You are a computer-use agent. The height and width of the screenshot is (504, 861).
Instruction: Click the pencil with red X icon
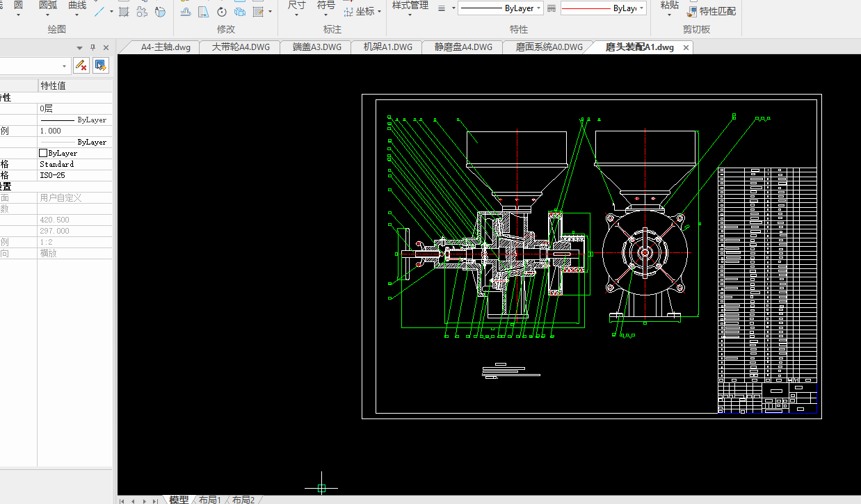pos(81,65)
